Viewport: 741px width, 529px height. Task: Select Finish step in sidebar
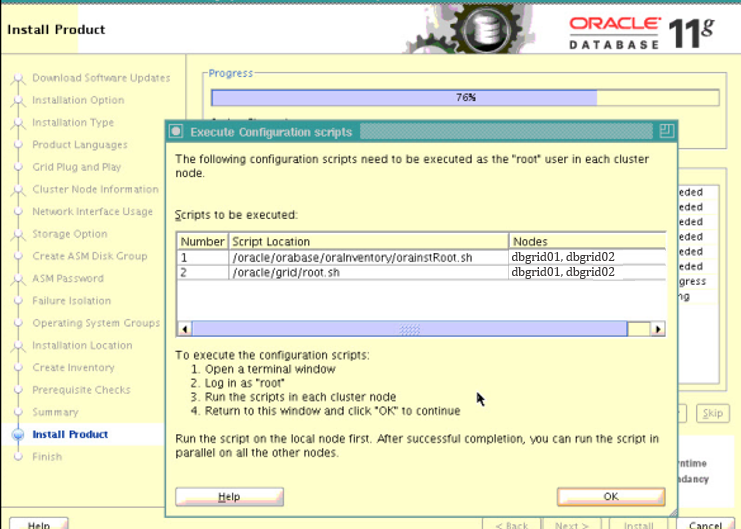click(47, 457)
